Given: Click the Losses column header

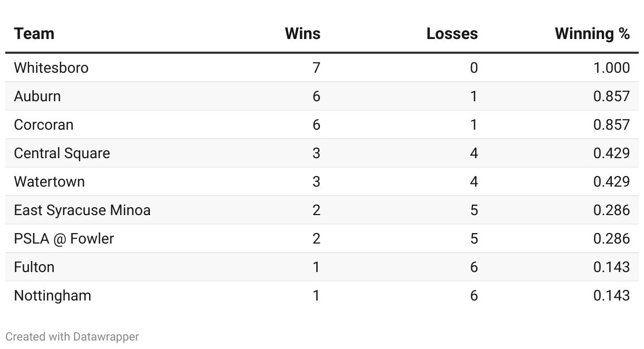Looking at the screenshot, I should pyautogui.click(x=452, y=34).
